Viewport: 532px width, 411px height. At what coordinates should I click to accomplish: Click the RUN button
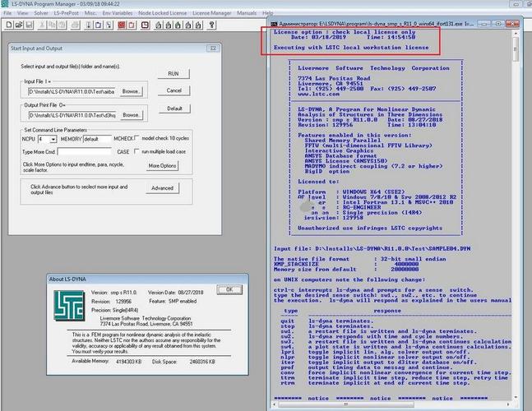tap(173, 74)
